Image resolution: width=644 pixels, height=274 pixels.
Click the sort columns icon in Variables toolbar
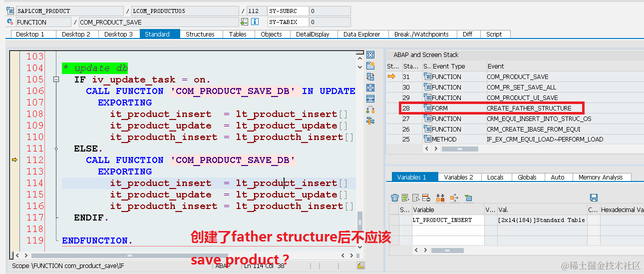pyautogui.click(x=440, y=198)
